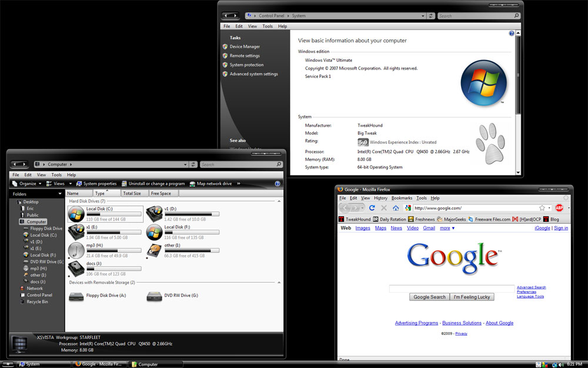Screen dimensions: 588x368
Task: Open x1 (E:) drive icon
Action: pos(76,232)
